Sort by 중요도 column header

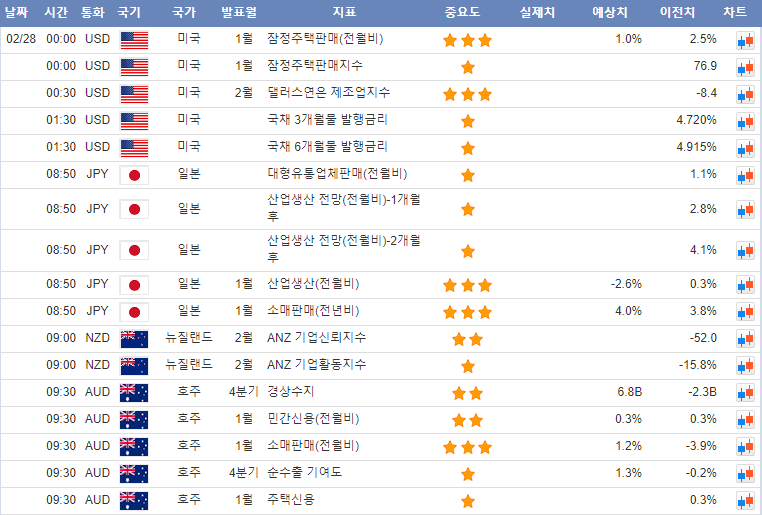(462, 13)
